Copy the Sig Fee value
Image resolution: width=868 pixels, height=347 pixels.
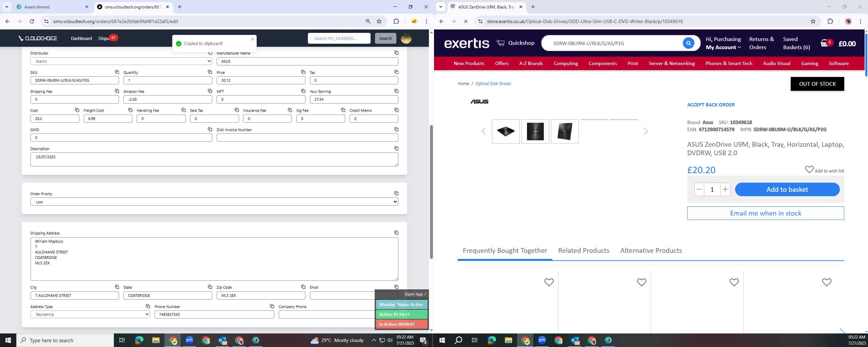click(x=343, y=110)
